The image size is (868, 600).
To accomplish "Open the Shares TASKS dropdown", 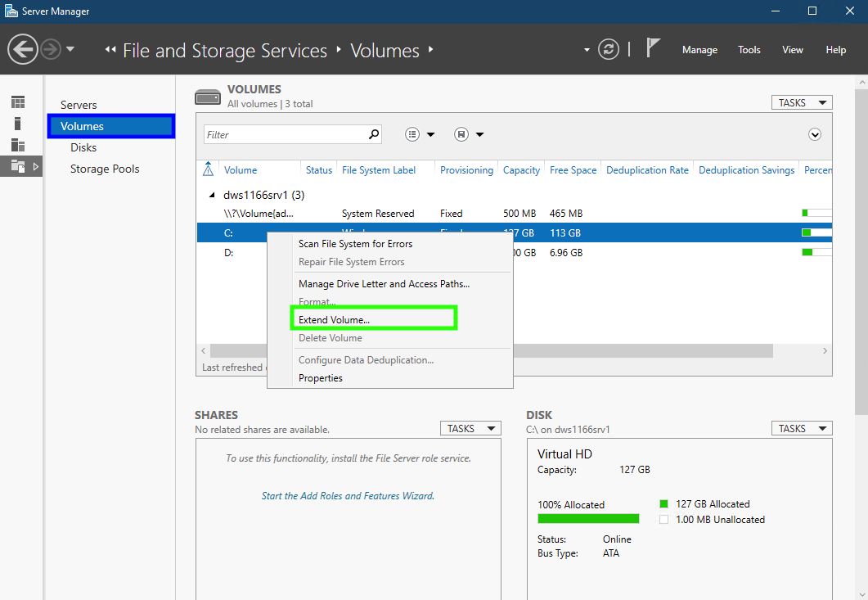I will tap(470, 428).
